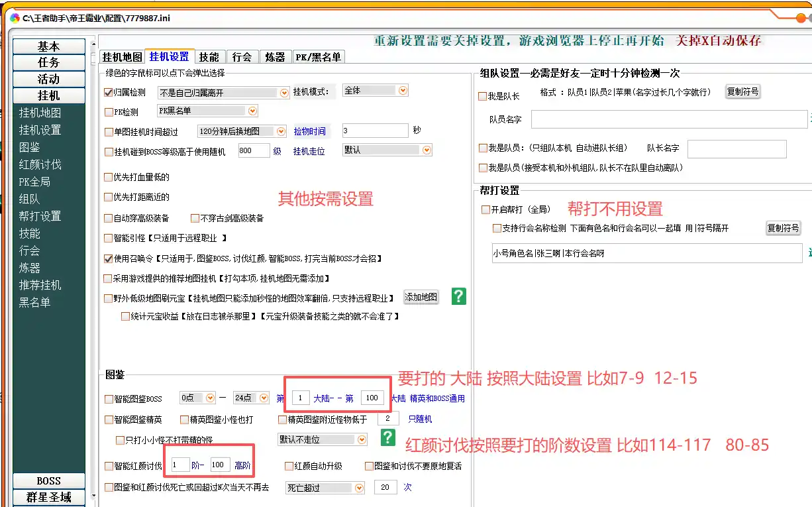Check 智能图鉴BOSS checkbox
Image resolution: width=812 pixels, height=507 pixels.
coord(109,399)
